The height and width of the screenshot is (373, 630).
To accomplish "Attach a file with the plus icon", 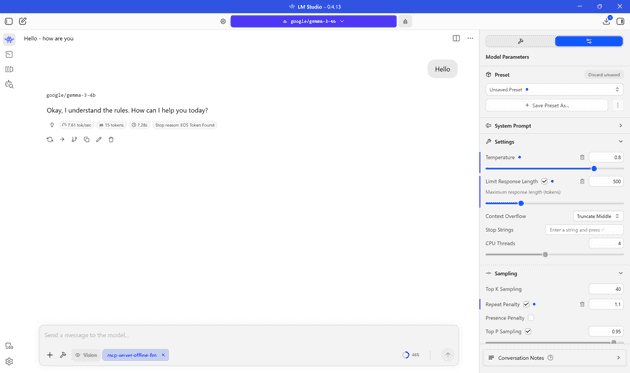I will pyautogui.click(x=50, y=355).
